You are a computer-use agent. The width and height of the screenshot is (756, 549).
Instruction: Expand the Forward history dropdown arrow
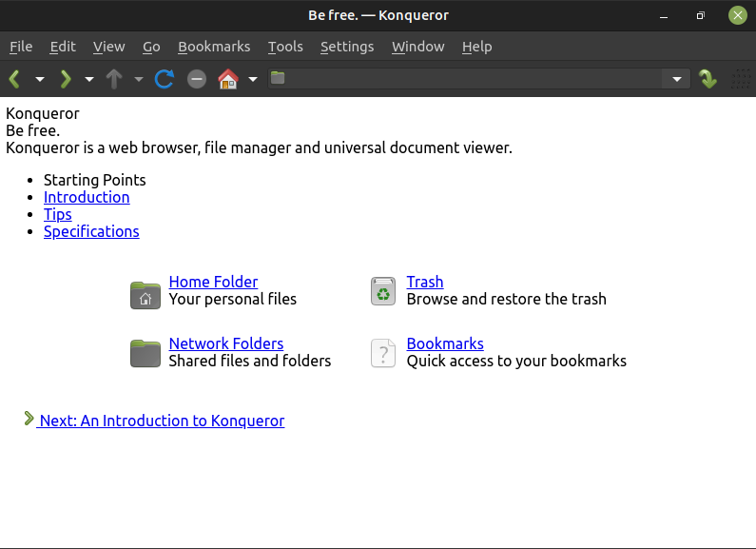coord(89,80)
